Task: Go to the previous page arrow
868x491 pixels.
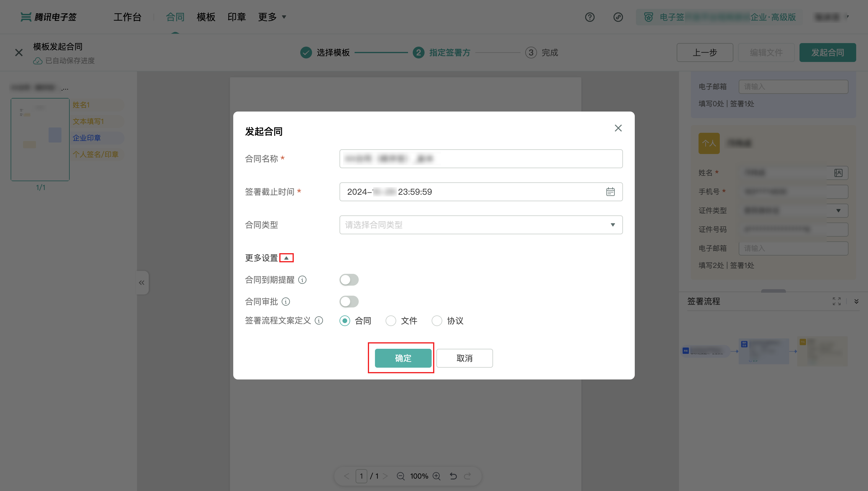Action: click(x=346, y=476)
